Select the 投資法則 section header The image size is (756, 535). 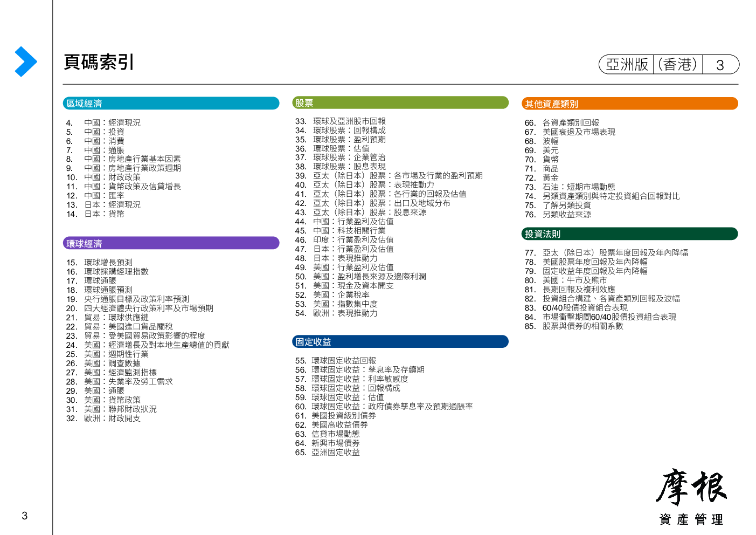[x=630, y=234]
